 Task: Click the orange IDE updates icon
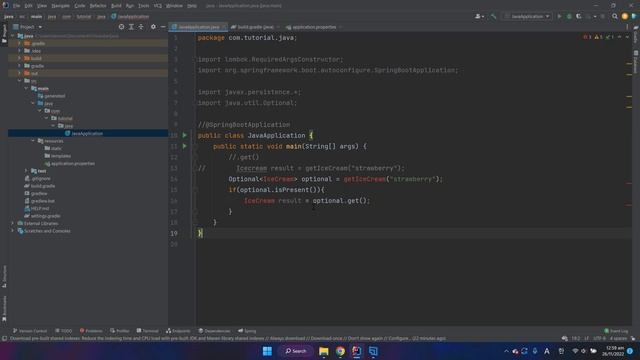[624, 16]
